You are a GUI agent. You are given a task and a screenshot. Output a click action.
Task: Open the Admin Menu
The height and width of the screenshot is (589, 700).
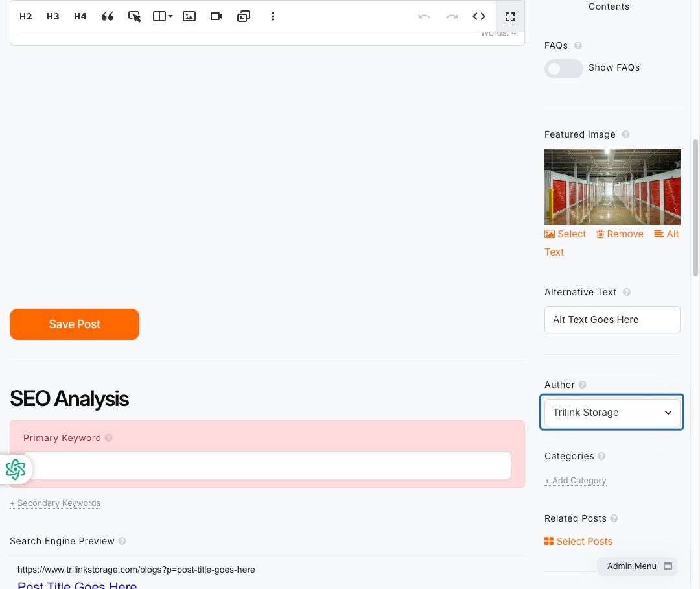point(638,566)
